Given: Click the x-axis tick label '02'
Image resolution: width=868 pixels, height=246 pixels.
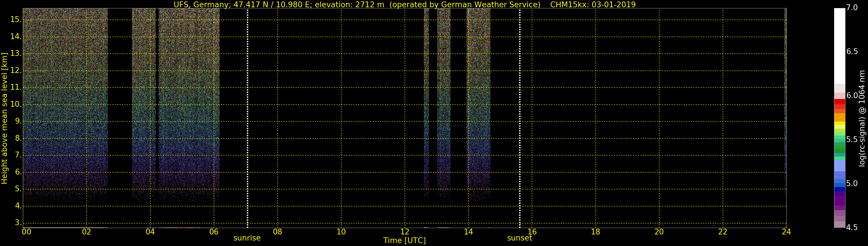Looking at the screenshot, I should pyautogui.click(x=87, y=232).
